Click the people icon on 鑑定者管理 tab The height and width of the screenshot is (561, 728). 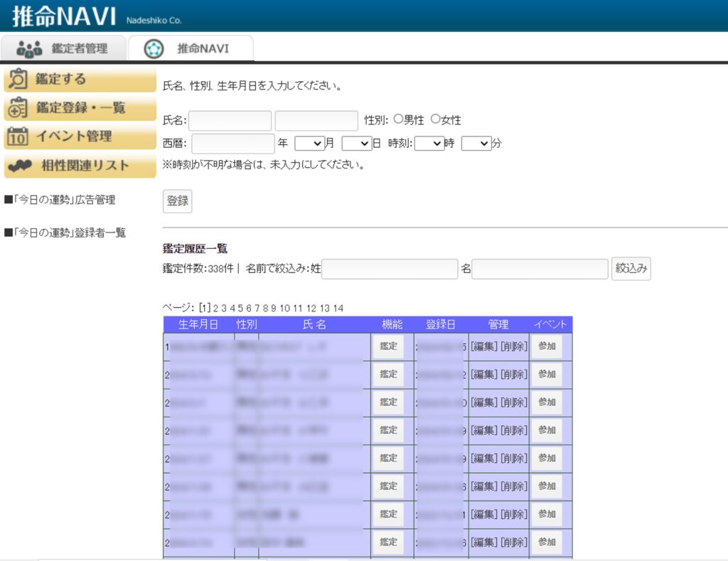coord(30,48)
